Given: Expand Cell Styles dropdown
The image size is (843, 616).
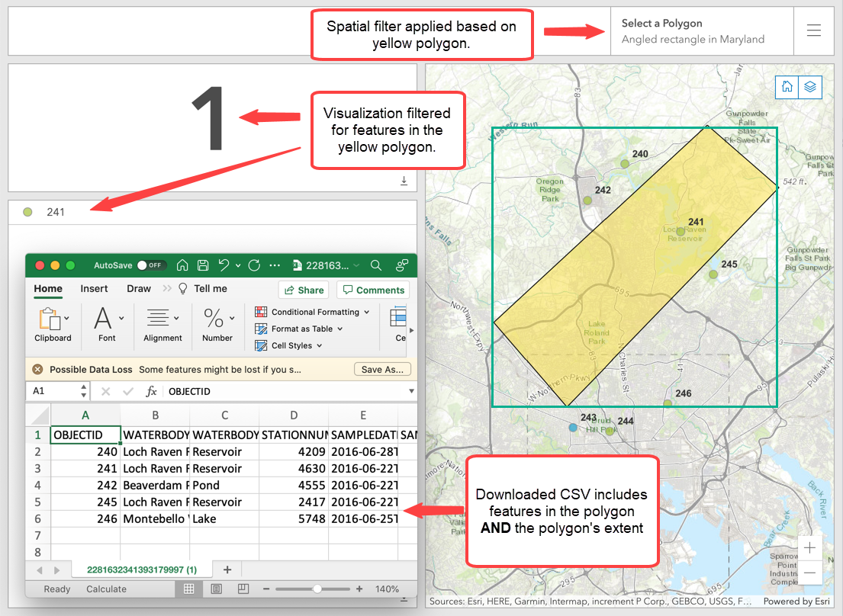Looking at the screenshot, I should click(x=320, y=345).
